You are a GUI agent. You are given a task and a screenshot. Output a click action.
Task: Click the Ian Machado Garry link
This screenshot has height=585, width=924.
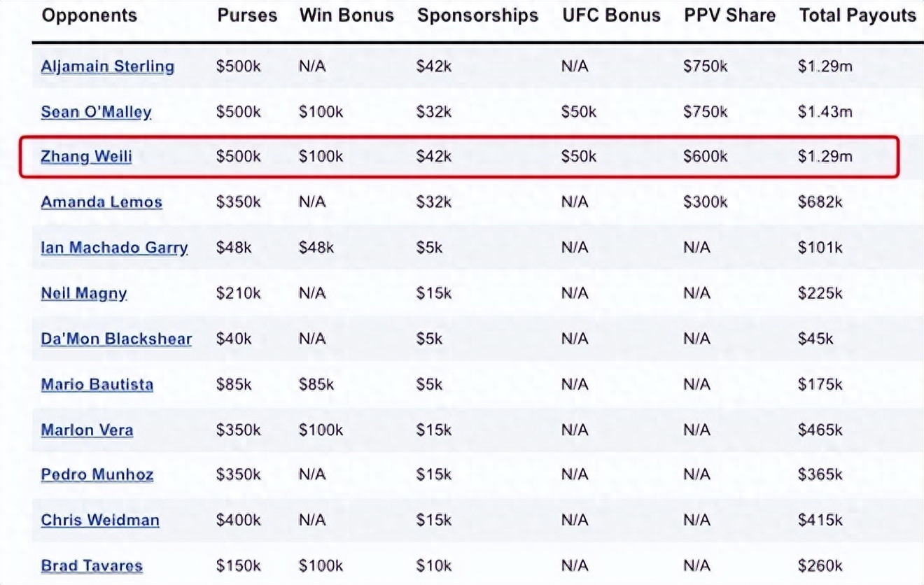[x=114, y=248]
